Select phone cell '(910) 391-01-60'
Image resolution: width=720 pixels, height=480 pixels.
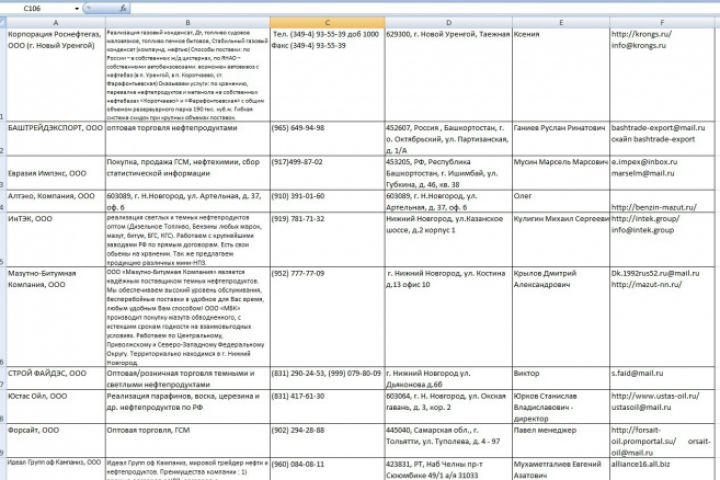click(327, 201)
